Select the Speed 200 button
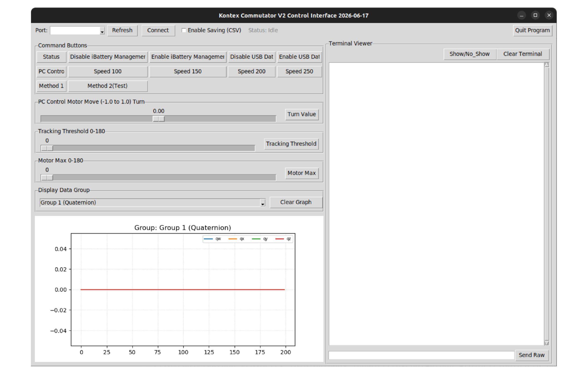This screenshot has height=375, width=588. pos(252,72)
